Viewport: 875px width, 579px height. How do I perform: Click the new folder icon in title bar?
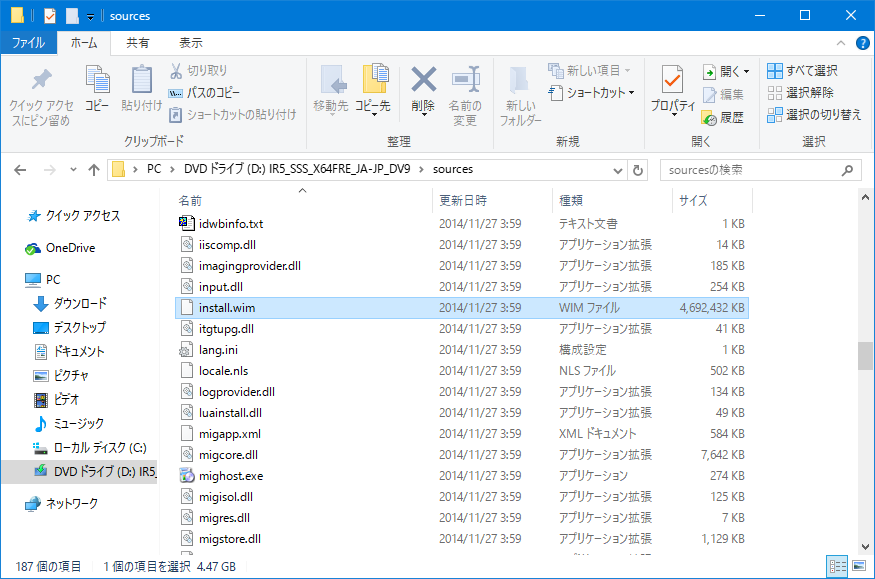point(72,16)
